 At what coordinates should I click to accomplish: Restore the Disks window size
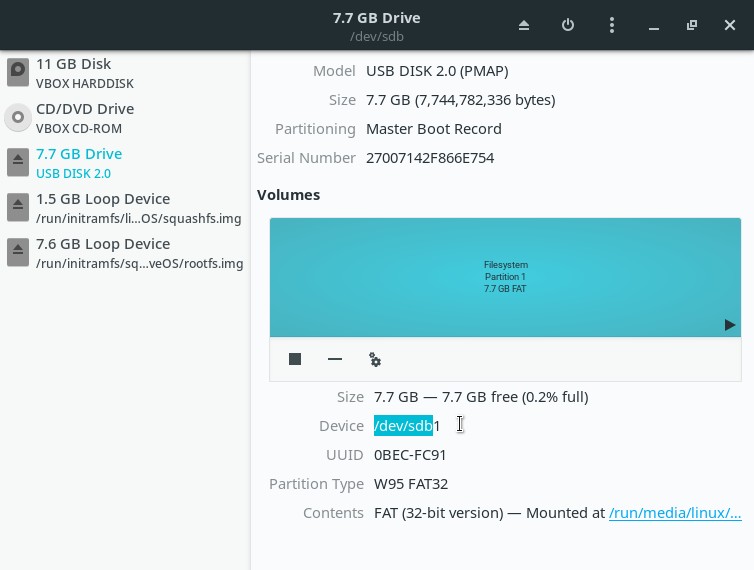tap(691, 25)
